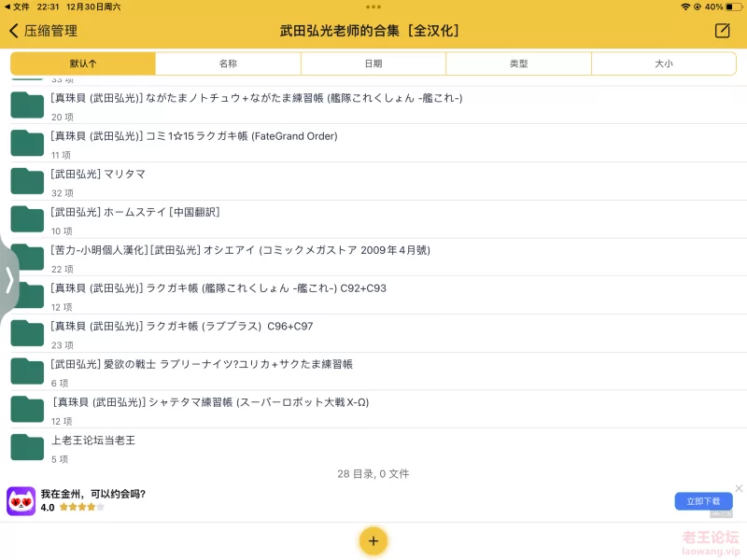Open ラクガキ帳 (艦隊これくしょん) C92+C93 folder name
The image size is (747, 560).
tap(218, 288)
